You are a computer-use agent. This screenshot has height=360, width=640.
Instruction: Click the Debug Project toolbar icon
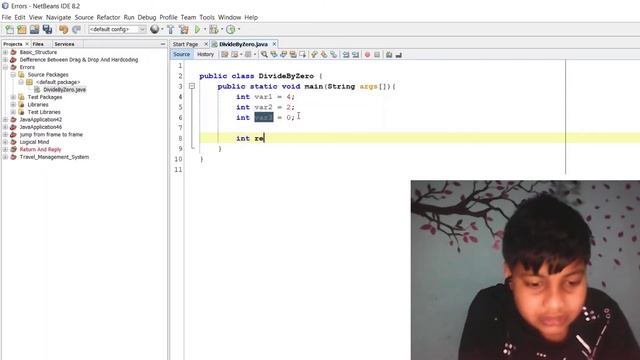[213, 29]
